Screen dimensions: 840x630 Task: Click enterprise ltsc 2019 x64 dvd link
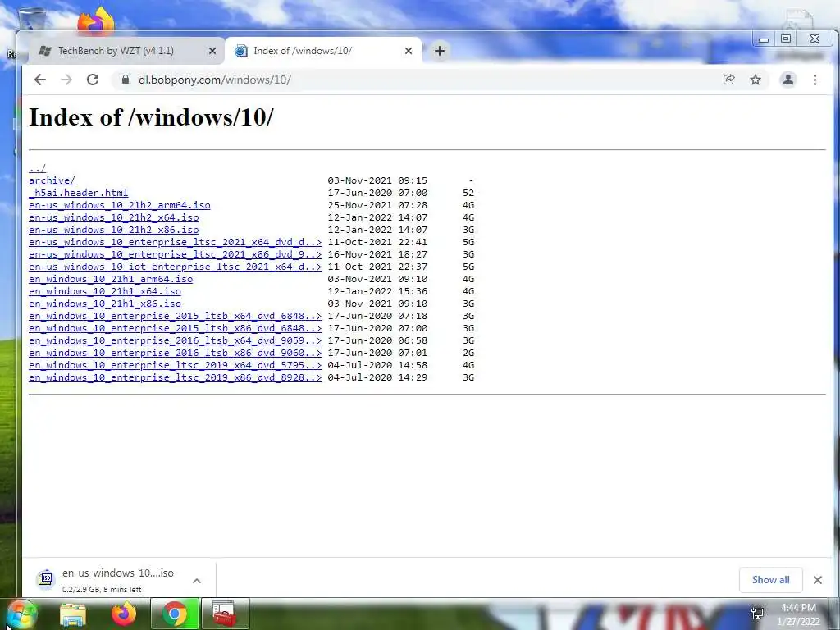(176, 365)
